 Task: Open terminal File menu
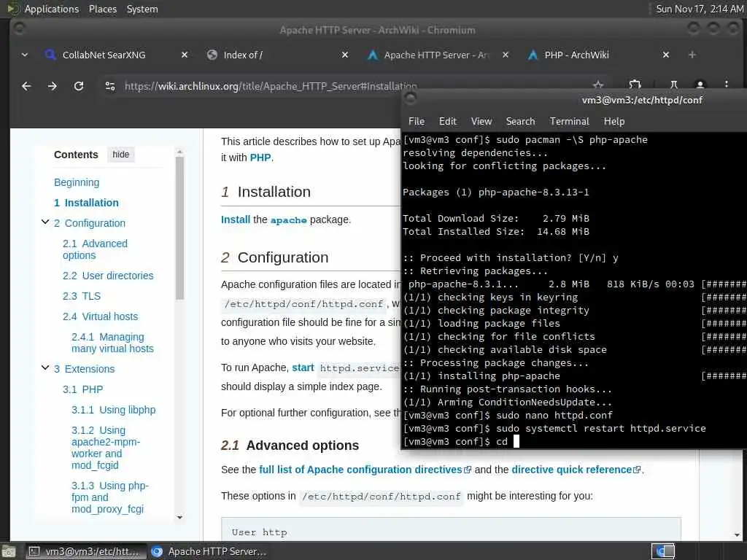(x=417, y=122)
